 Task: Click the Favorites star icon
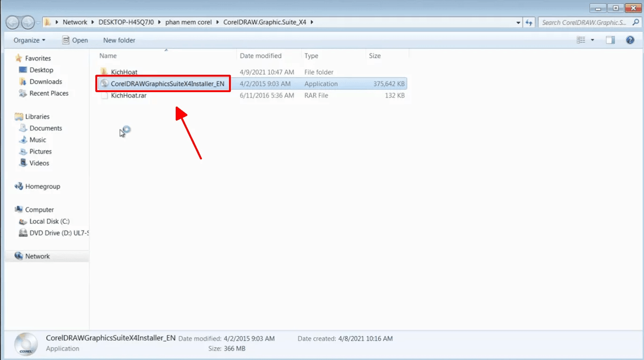pos(19,58)
